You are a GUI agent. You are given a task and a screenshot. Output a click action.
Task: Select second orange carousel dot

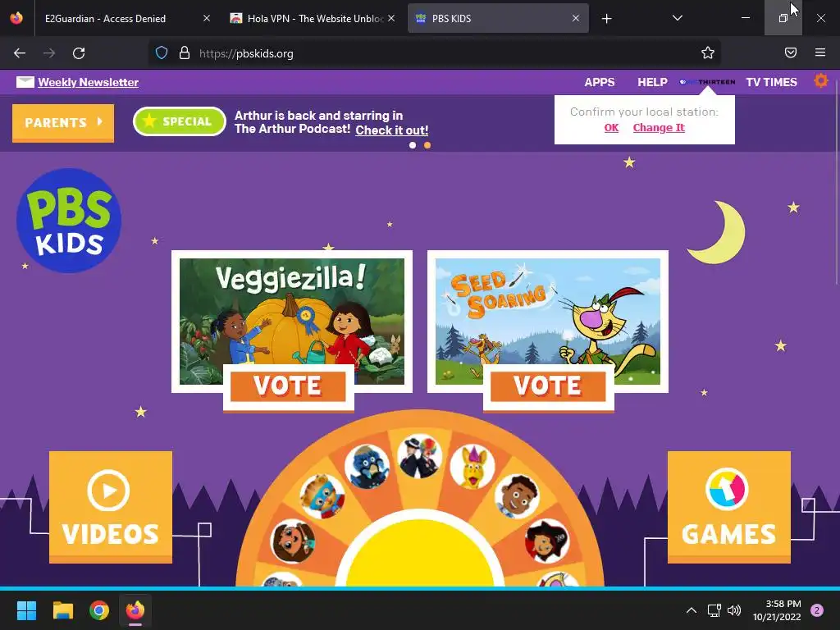[427, 145]
